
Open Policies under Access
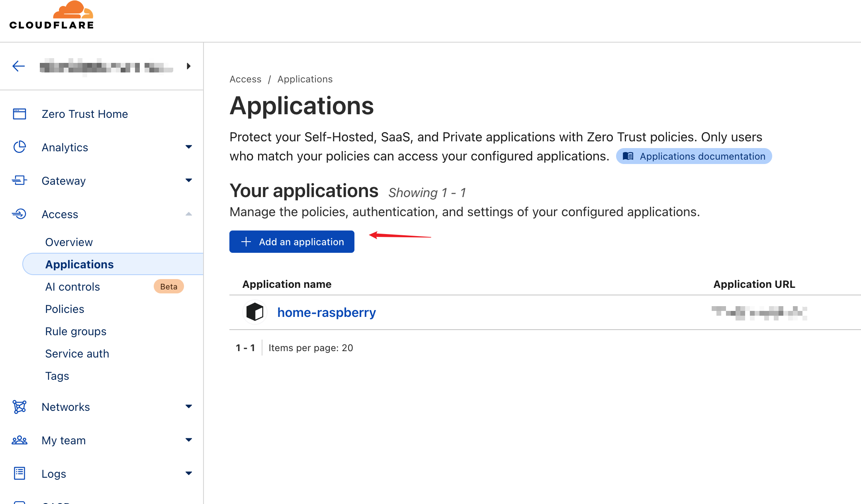[x=65, y=309]
